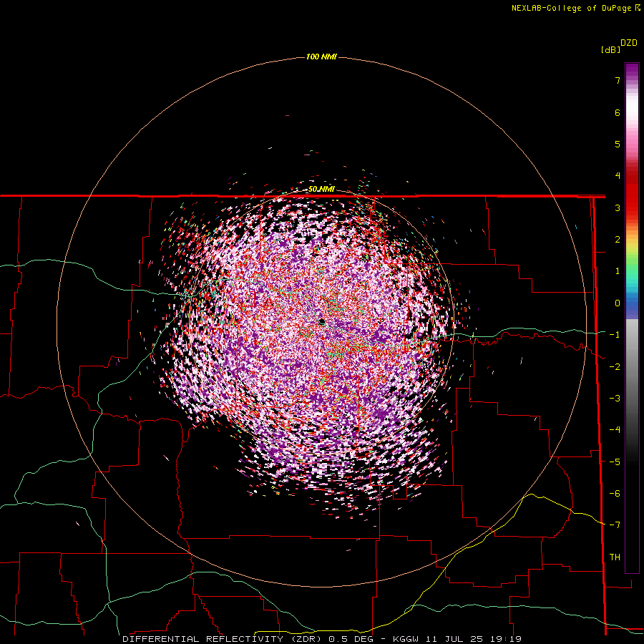Click the Differential Reflectivity caption text
Viewport: 644px width, 644px height.
(322, 639)
